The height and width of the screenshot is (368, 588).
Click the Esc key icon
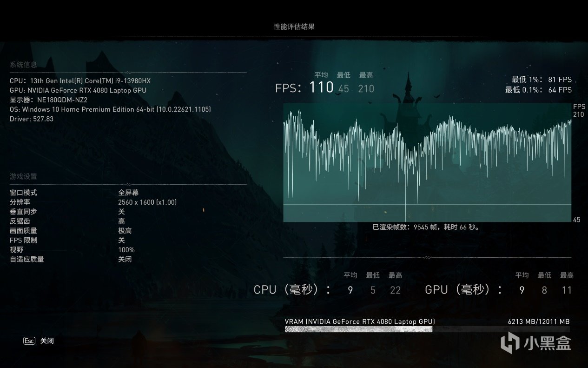click(x=29, y=341)
